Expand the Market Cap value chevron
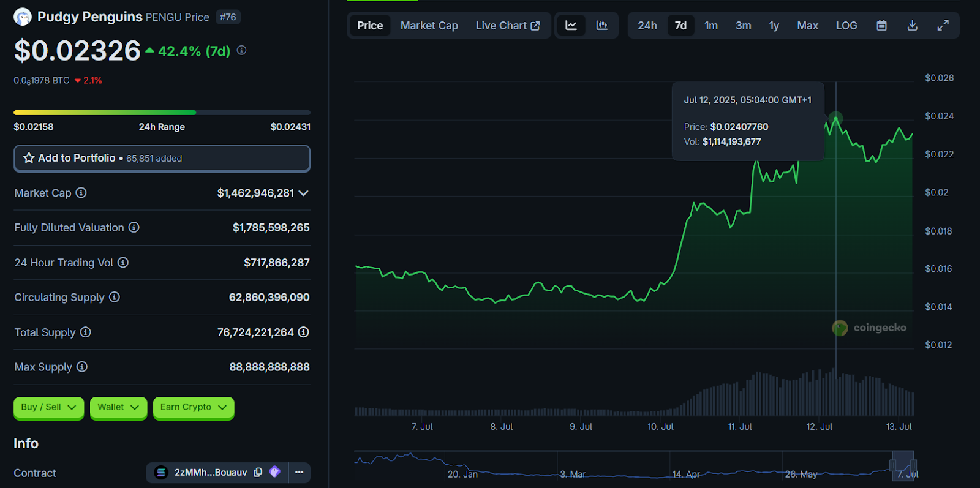 point(303,193)
